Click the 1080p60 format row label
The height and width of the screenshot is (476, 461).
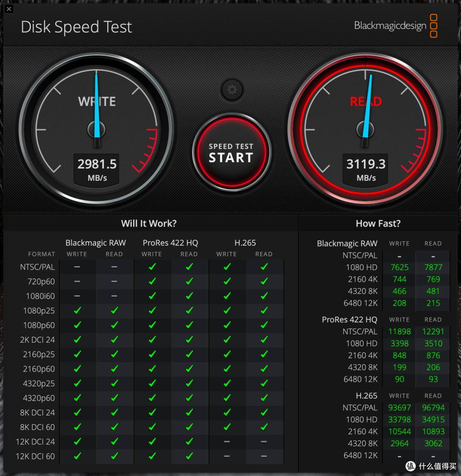(x=39, y=325)
